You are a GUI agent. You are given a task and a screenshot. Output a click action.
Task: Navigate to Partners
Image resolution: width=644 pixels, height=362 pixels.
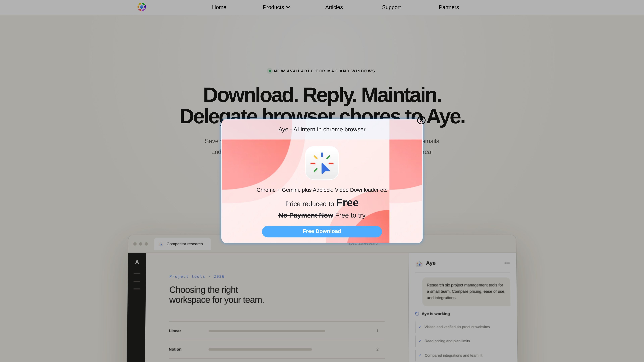click(x=449, y=7)
